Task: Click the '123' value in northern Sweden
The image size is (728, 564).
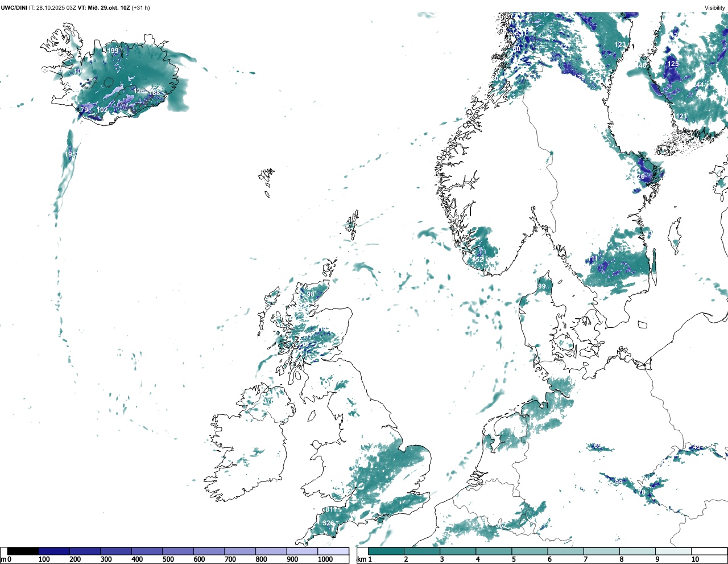Action: point(620,44)
